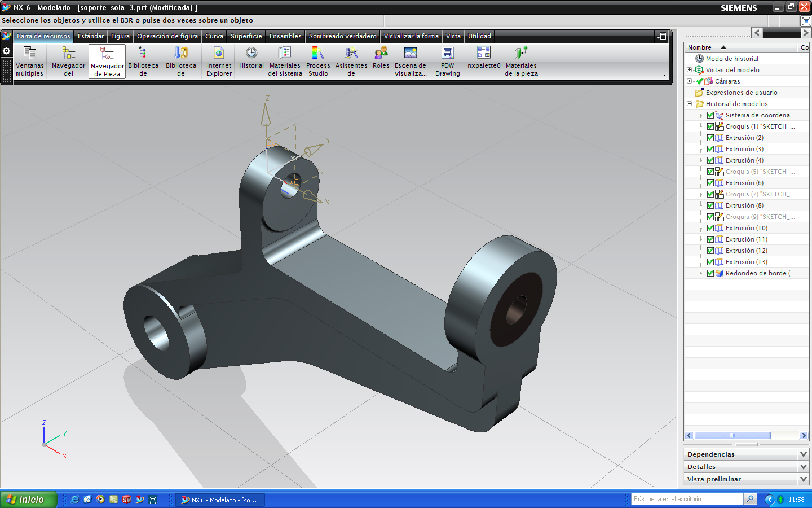812x508 pixels.
Task: Click media player quick launch icon in taskbar
Action: [100, 500]
